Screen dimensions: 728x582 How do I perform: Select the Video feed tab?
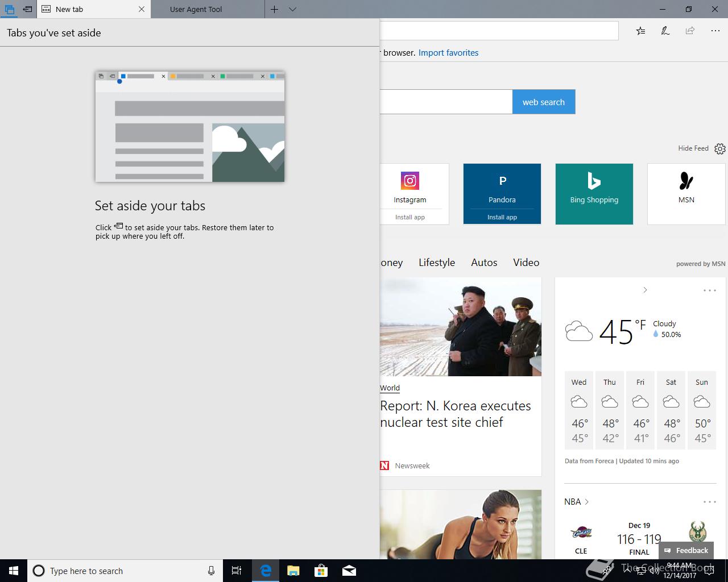point(526,263)
